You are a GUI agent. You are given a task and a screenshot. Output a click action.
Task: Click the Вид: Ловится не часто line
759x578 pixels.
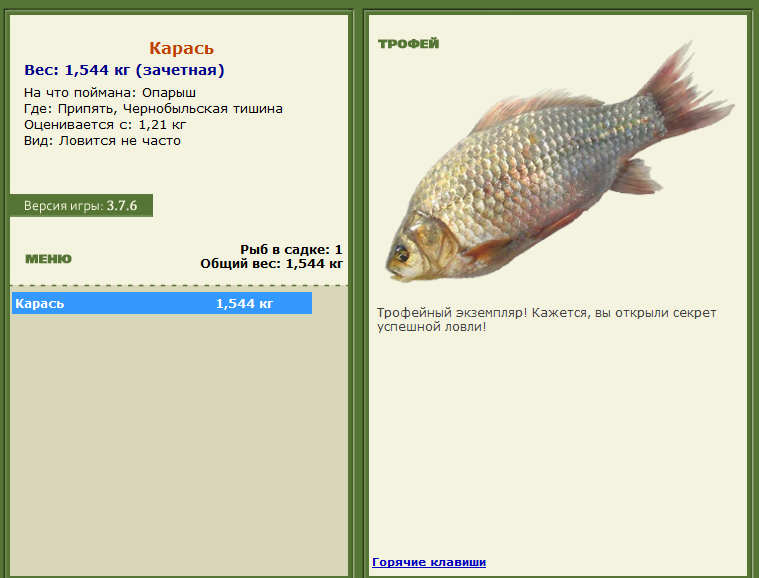[x=102, y=141]
